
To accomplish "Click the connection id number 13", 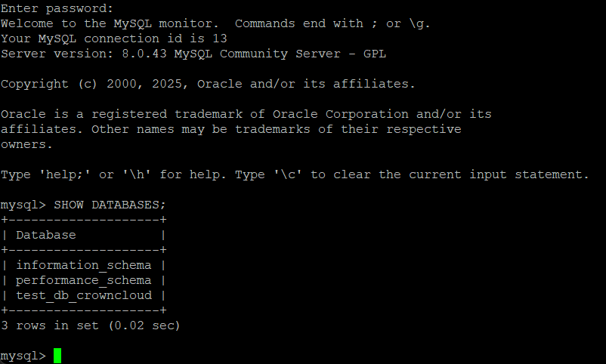I will coord(220,39).
